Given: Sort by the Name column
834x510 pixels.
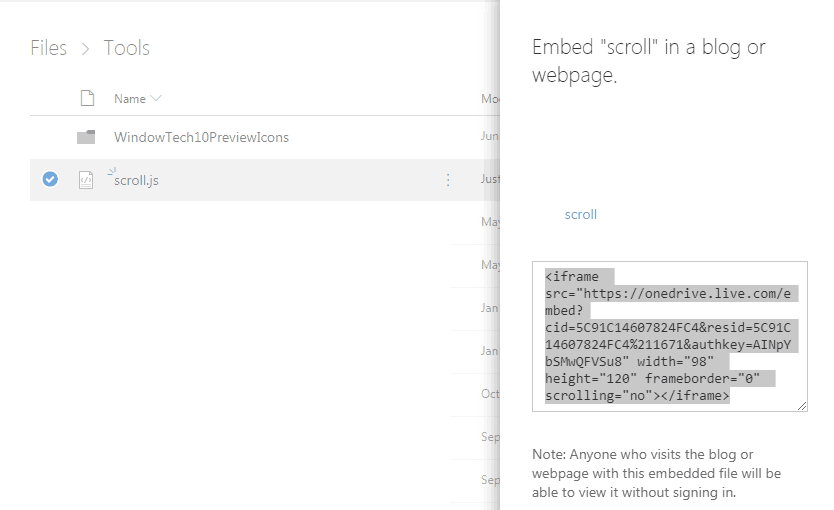Looking at the screenshot, I should [x=130, y=99].
